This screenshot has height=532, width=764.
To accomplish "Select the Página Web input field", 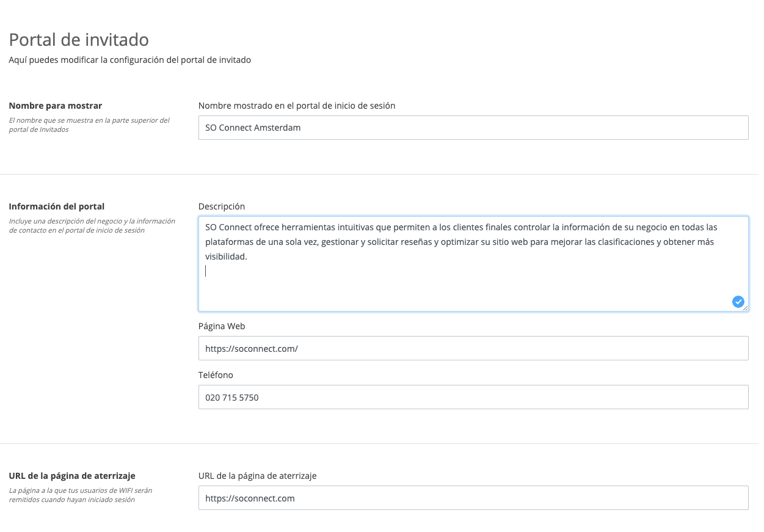I will (x=473, y=348).
